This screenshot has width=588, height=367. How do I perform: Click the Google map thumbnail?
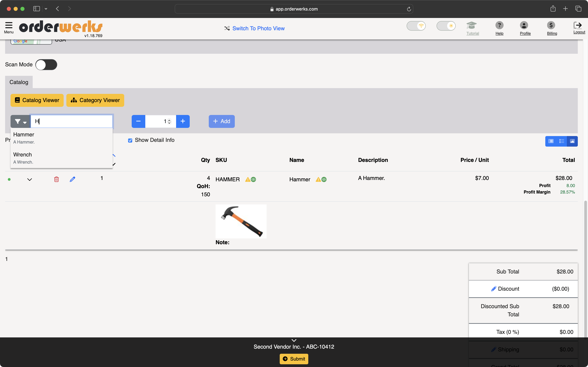click(x=31, y=42)
